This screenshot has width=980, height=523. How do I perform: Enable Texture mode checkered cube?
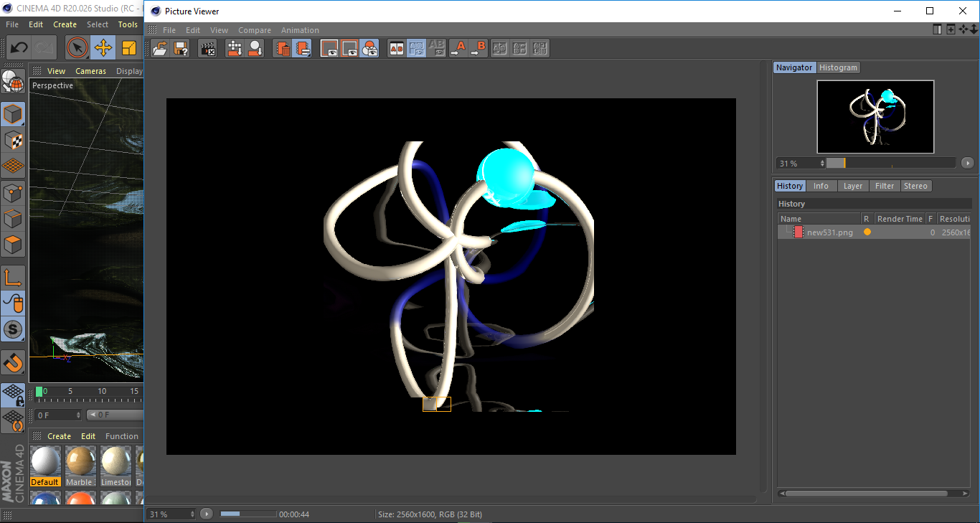click(13, 140)
